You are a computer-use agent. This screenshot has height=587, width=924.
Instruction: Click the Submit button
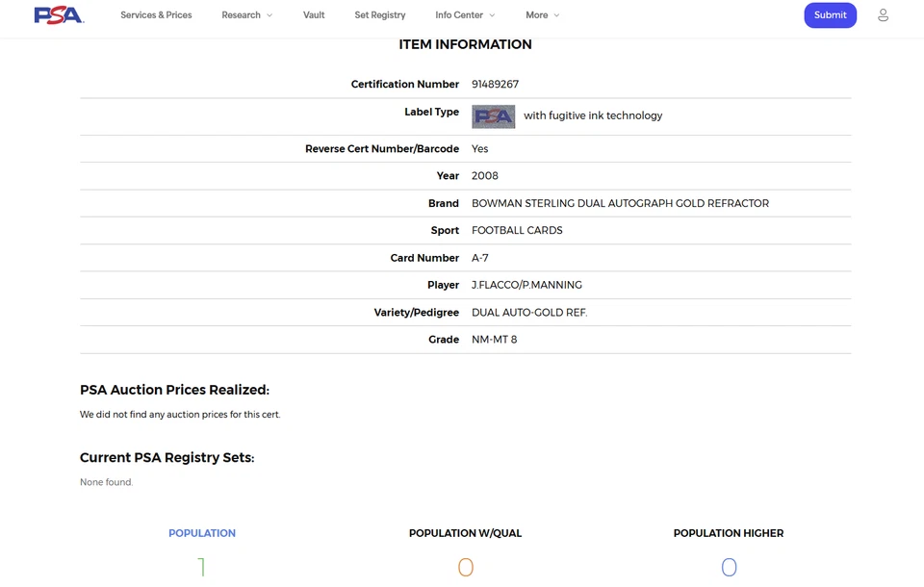click(x=830, y=15)
